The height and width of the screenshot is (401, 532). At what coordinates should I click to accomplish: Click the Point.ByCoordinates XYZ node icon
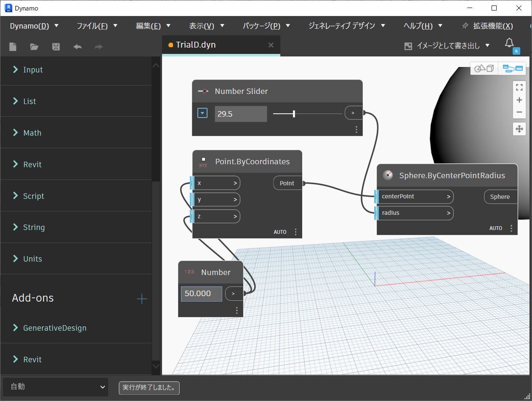click(203, 162)
